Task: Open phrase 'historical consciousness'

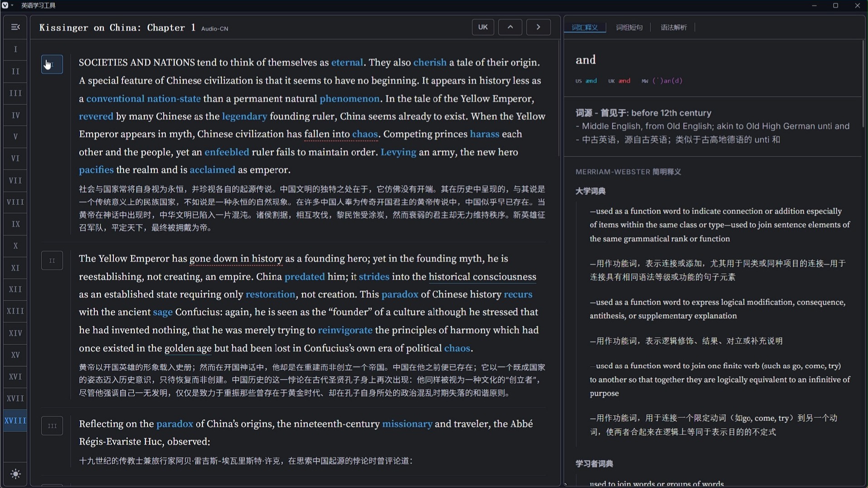Action: point(482,277)
